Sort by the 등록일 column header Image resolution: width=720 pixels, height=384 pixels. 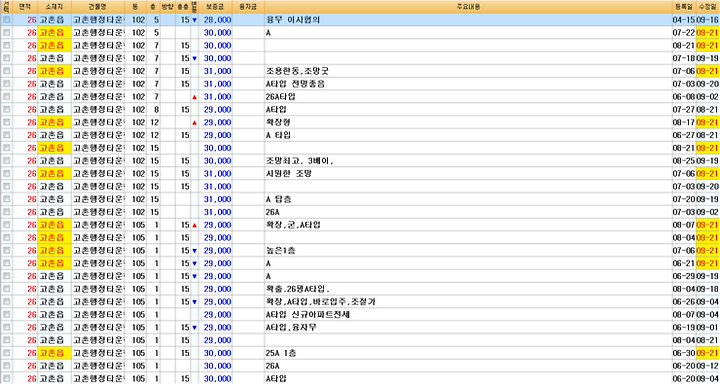684,7
